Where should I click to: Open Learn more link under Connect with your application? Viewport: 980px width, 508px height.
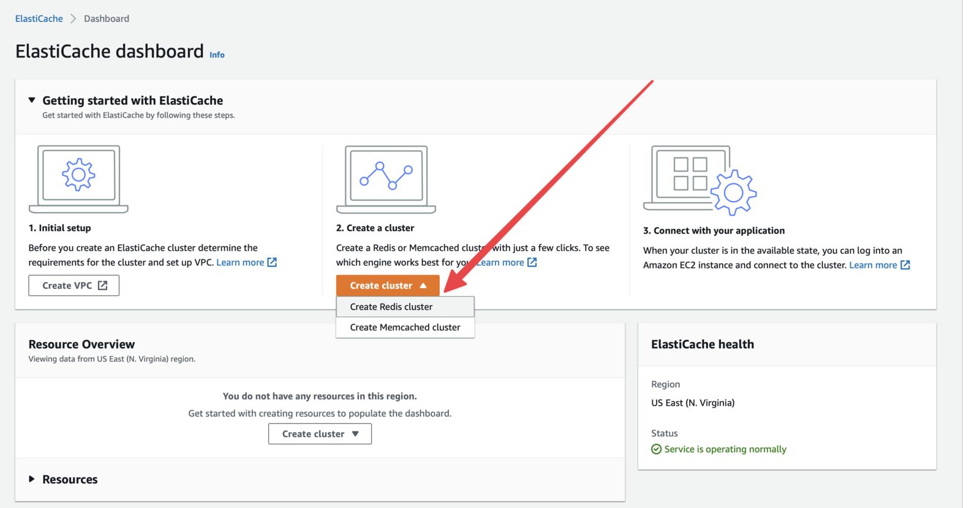pos(873,265)
